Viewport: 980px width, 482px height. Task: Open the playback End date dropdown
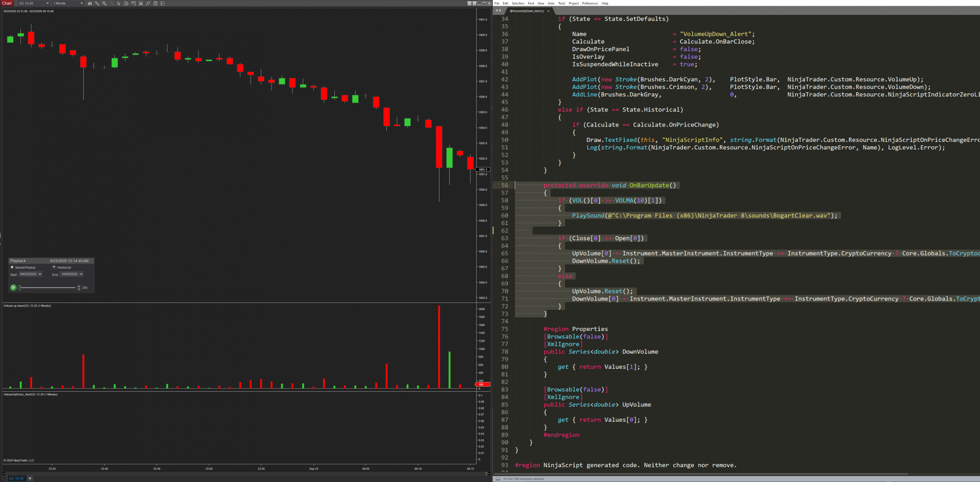[x=72, y=274]
